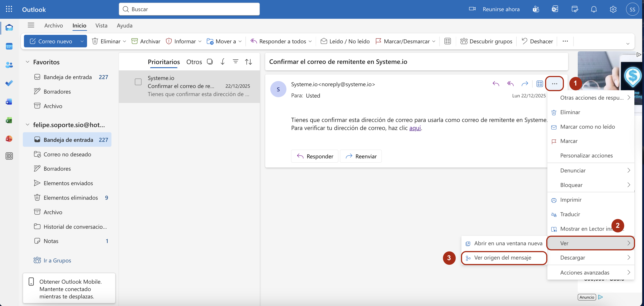Open the 'aquí' verification link
644x306 pixels.
(x=415, y=128)
